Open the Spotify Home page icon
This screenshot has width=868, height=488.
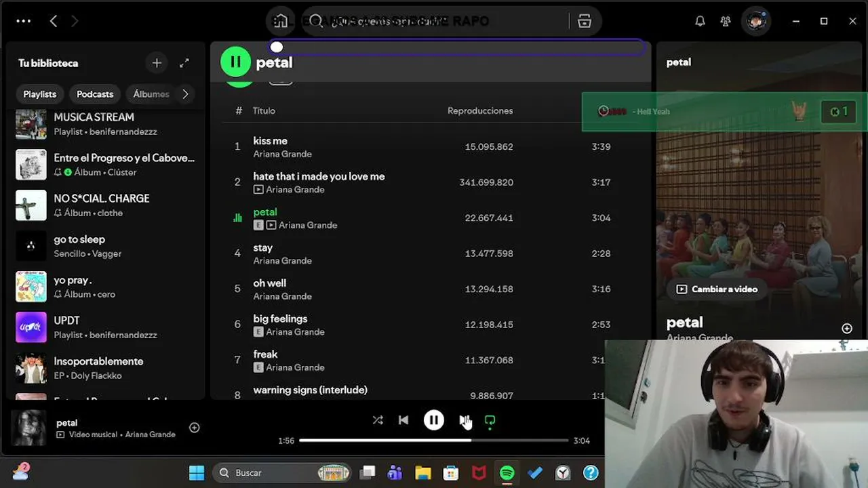pyautogui.click(x=281, y=21)
